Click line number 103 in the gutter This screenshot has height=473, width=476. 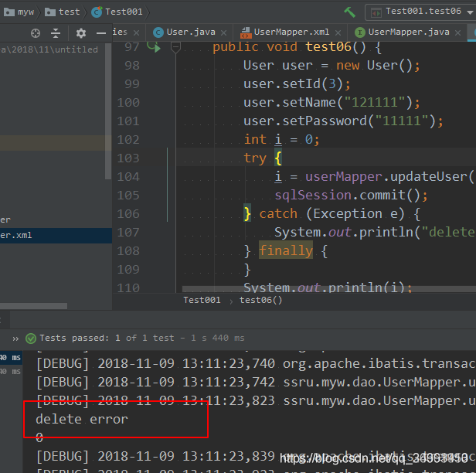(128, 158)
